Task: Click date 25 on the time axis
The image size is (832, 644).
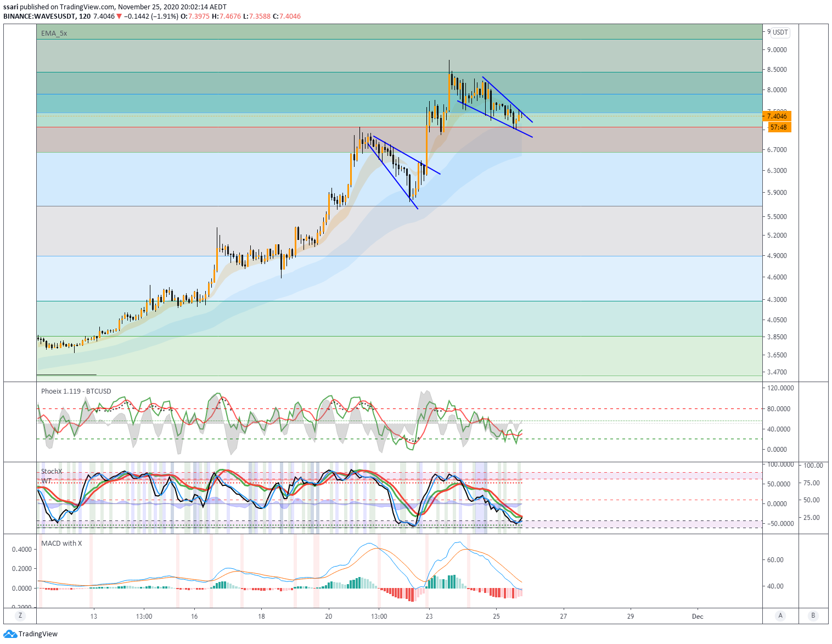Action: coord(496,617)
